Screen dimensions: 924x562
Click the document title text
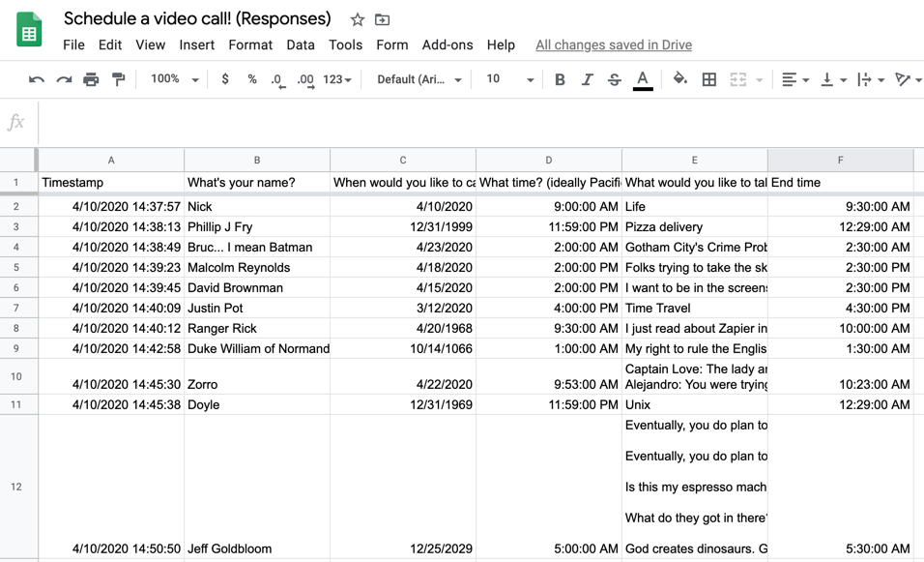pos(197,19)
